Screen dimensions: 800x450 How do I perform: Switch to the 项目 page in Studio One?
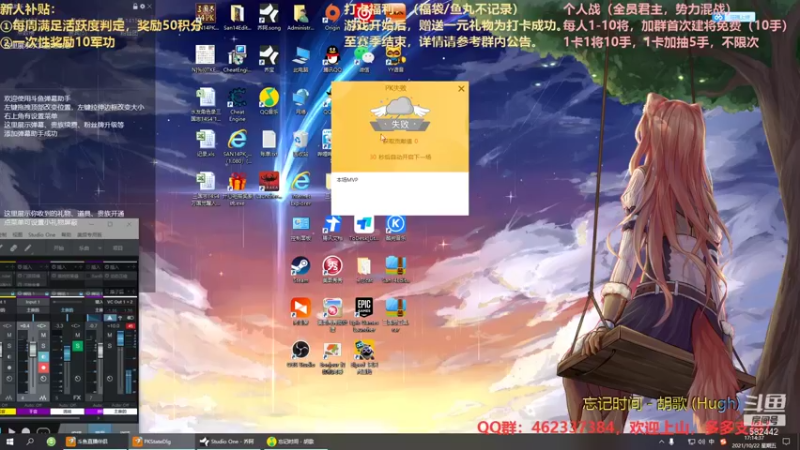coord(117,248)
